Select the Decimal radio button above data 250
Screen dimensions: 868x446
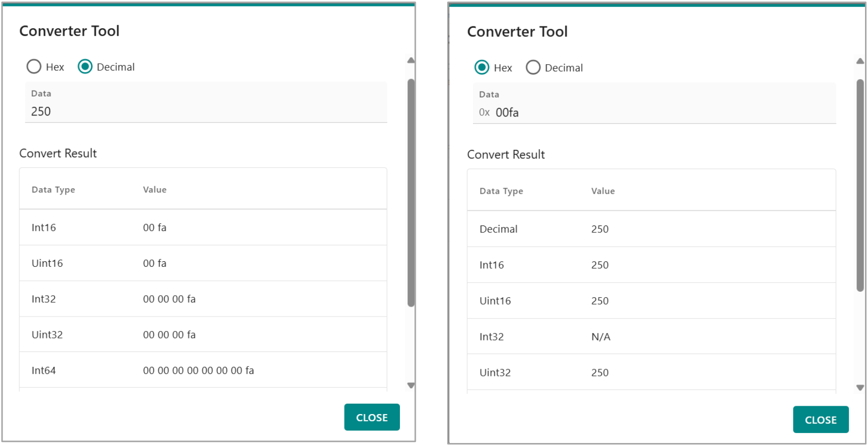coord(85,67)
